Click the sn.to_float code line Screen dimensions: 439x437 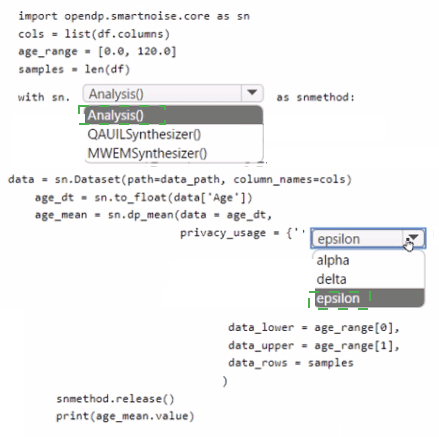click(x=144, y=198)
